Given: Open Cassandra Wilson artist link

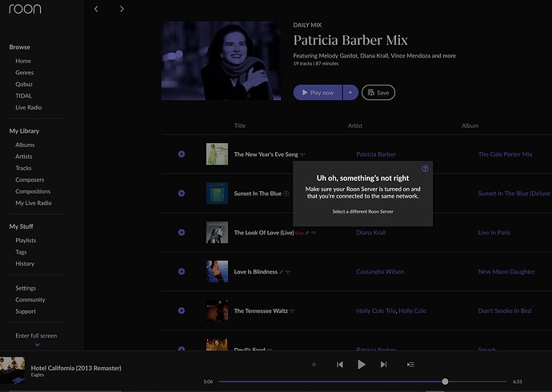Looking at the screenshot, I should pos(380,271).
